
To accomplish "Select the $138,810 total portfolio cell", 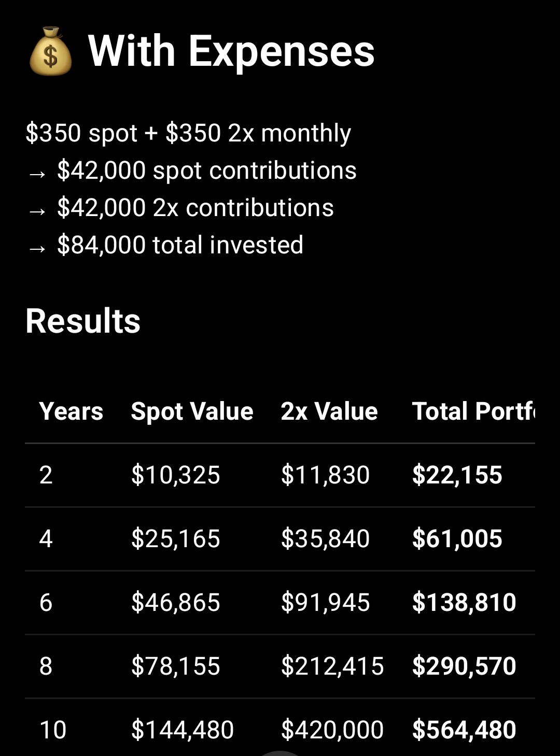I will pos(464,603).
